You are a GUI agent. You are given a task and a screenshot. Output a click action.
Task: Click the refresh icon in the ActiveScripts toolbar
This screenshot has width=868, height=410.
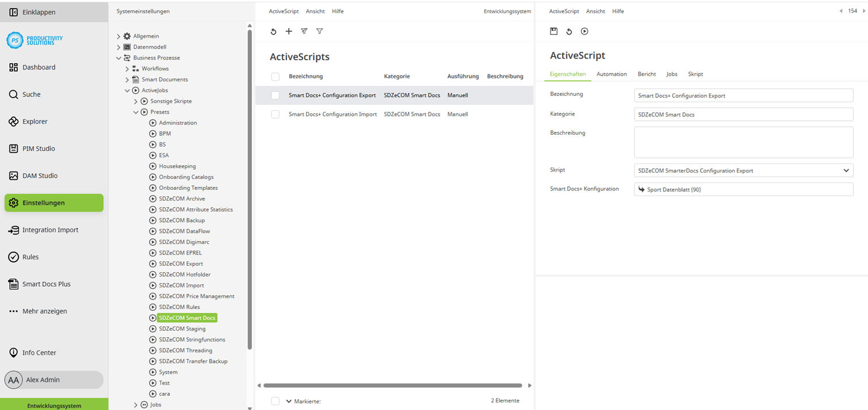coord(273,32)
